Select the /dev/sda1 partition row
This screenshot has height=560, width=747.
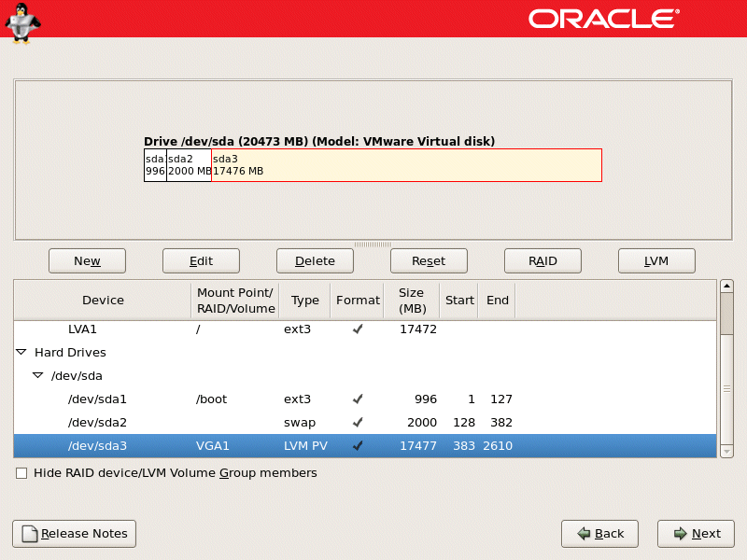(365, 399)
